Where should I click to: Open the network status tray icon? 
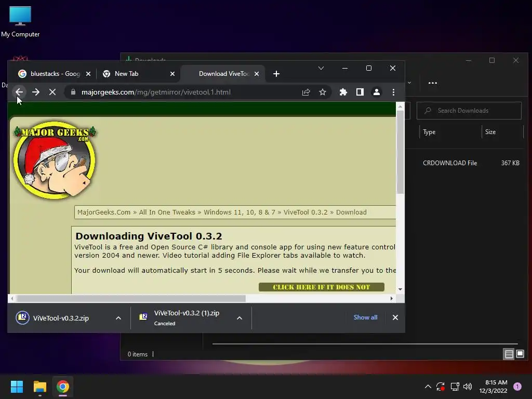(455, 387)
